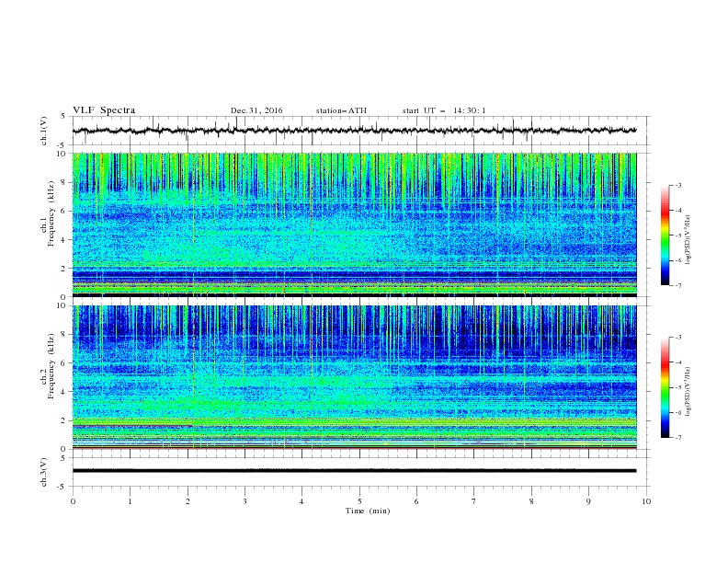The width and height of the screenshot is (728, 563).
Task: Click the "-7" tick on ch.1 colorbar
Action: coord(677,285)
